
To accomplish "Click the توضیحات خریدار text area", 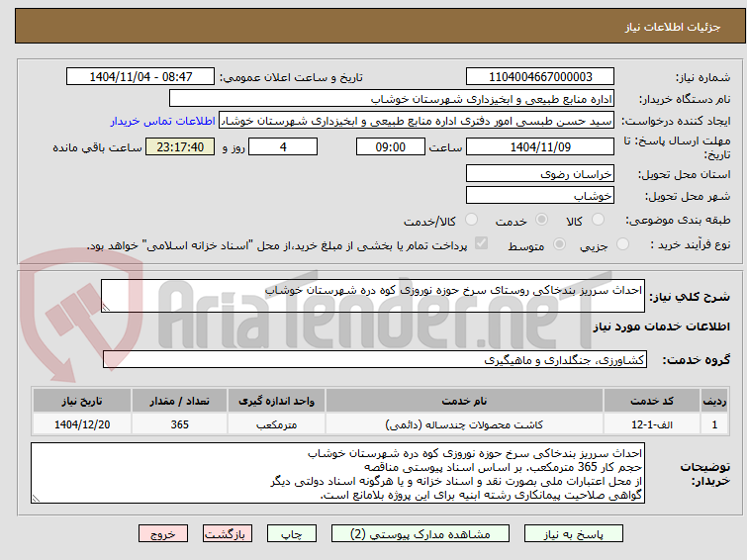I will coord(337,473).
